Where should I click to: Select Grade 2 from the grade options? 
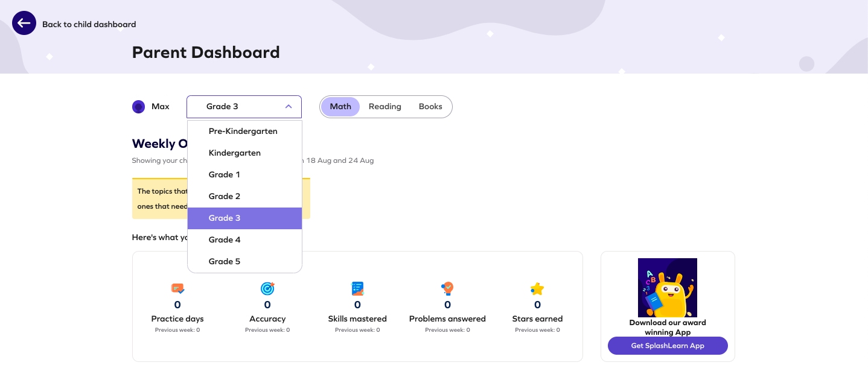tap(224, 196)
